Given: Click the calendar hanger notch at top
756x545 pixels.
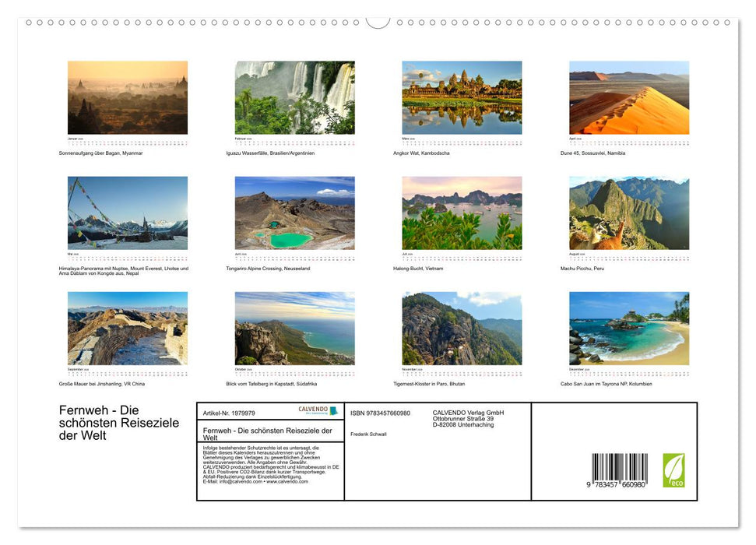Looking at the screenshot, I should (x=378, y=22).
